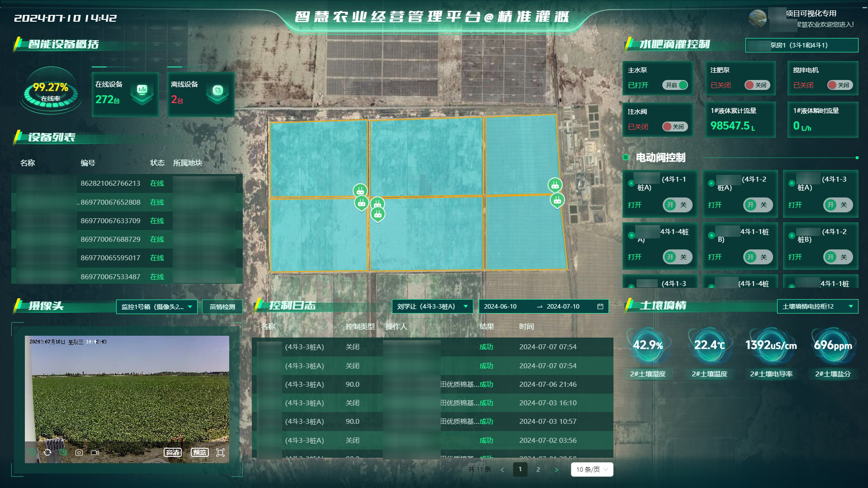Open the 10 条/页 page size selector
The height and width of the screenshot is (488, 868).
(592, 469)
